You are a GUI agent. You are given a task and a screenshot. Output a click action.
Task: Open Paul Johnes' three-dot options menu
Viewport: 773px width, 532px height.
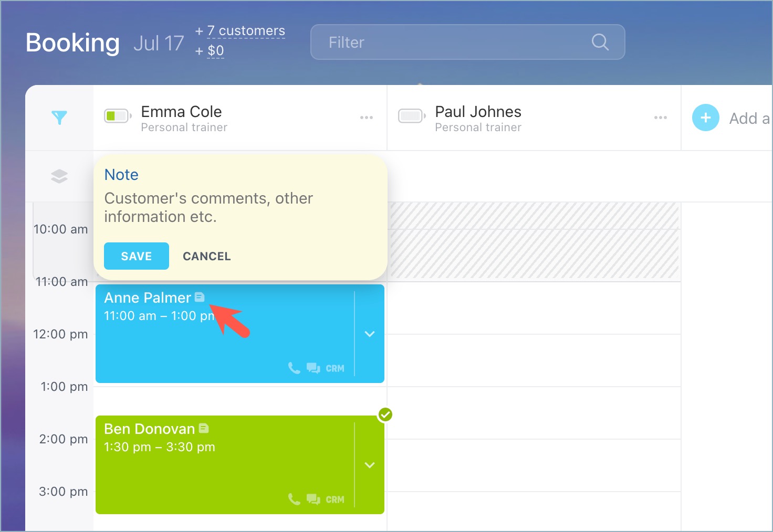[x=661, y=118]
